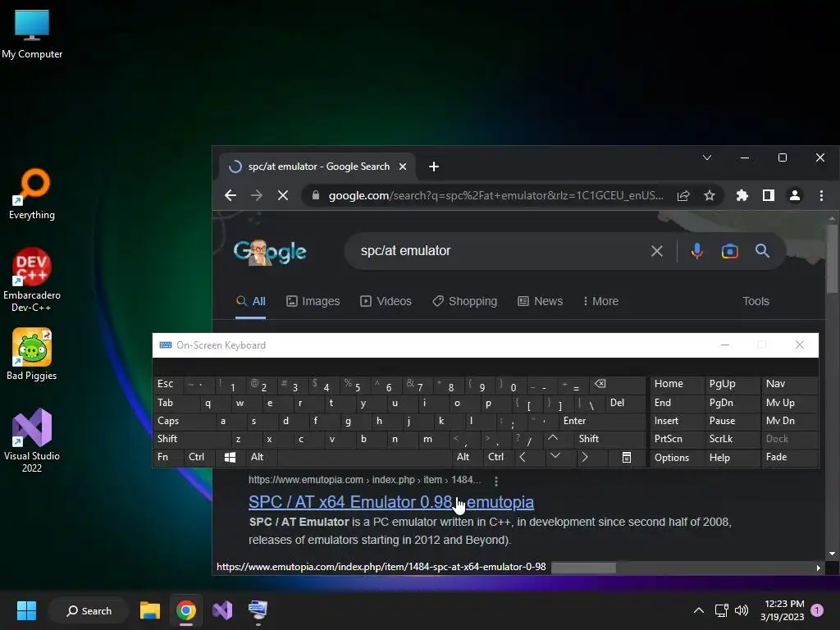840x630 pixels.
Task: Toggle Chrome side panel
Action: pyautogui.click(x=768, y=195)
